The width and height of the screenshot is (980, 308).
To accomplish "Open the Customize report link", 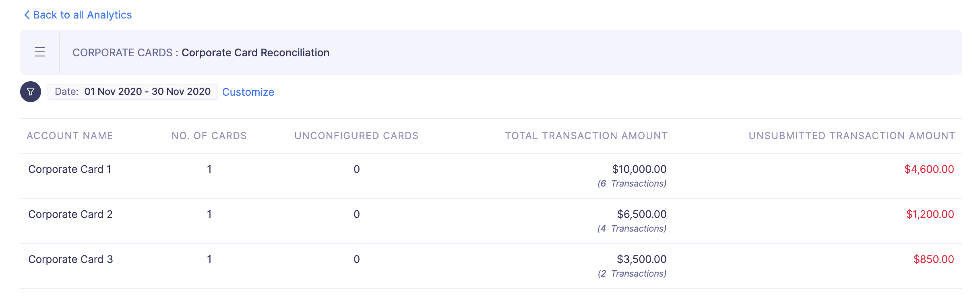I will [x=248, y=92].
